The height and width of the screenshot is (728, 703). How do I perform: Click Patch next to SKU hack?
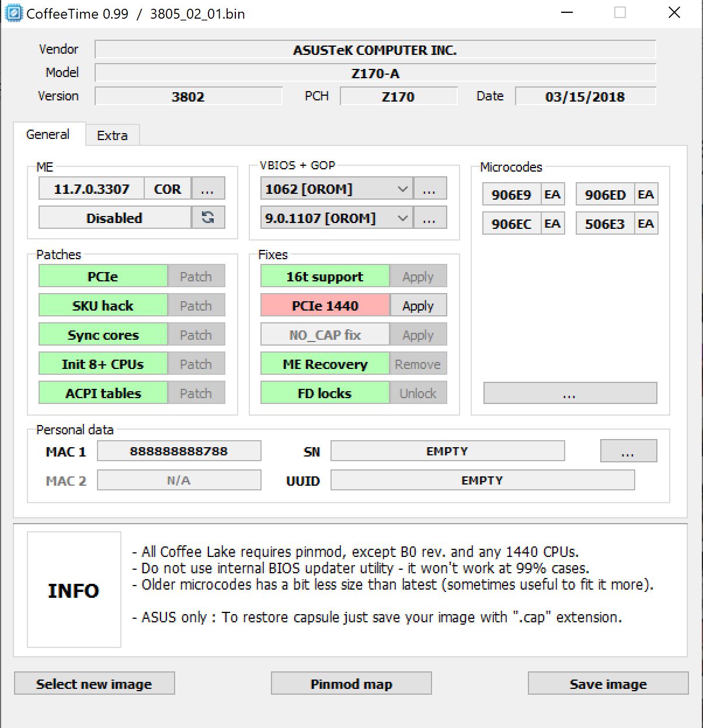(x=196, y=305)
